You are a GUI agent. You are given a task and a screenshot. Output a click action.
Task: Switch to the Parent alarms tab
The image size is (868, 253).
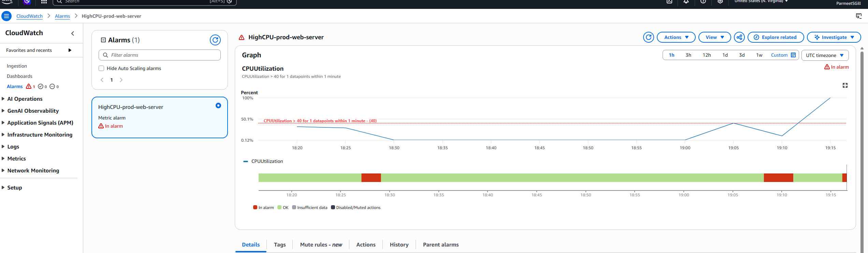[x=441, y=245]
